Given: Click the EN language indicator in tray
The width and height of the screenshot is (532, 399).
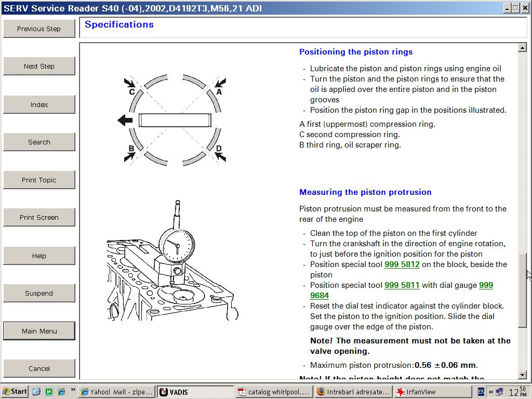Looking at the screenshot, I should 481,392.
